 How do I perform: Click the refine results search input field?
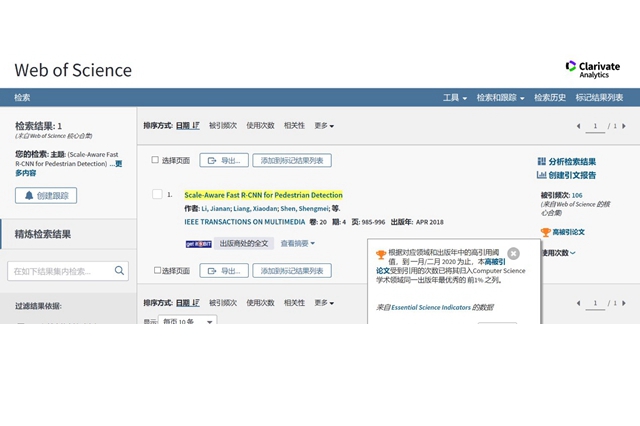(x=60, y=271)
